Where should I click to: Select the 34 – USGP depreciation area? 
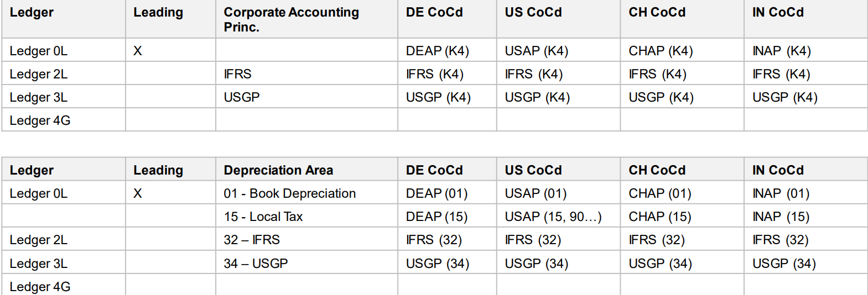point(256,264)
